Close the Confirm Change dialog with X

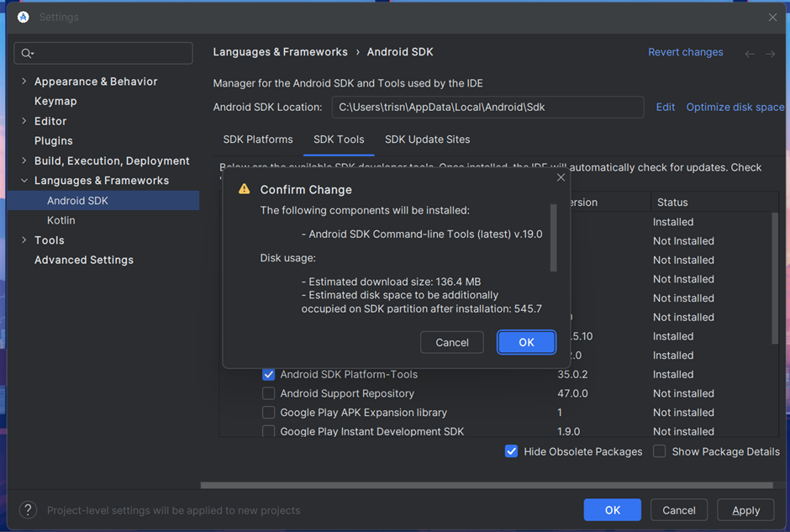[561, 177]
